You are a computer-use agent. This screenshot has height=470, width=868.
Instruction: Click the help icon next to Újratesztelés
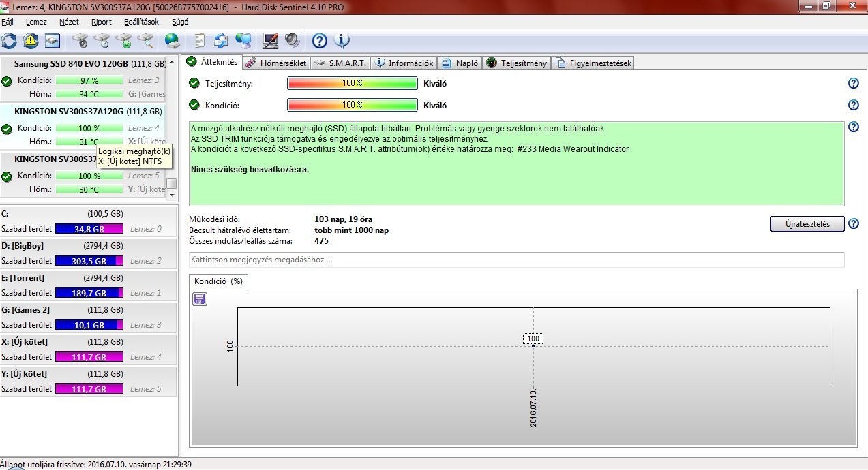853,223
